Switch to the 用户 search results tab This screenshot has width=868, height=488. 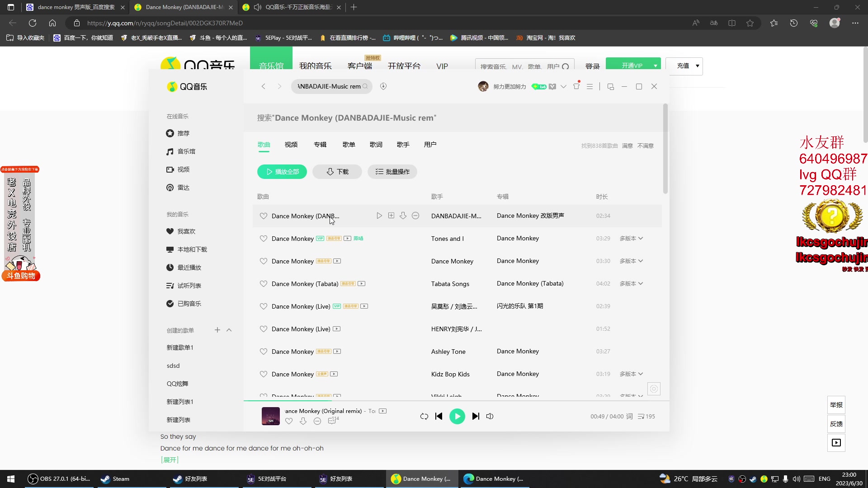(430, 145)
